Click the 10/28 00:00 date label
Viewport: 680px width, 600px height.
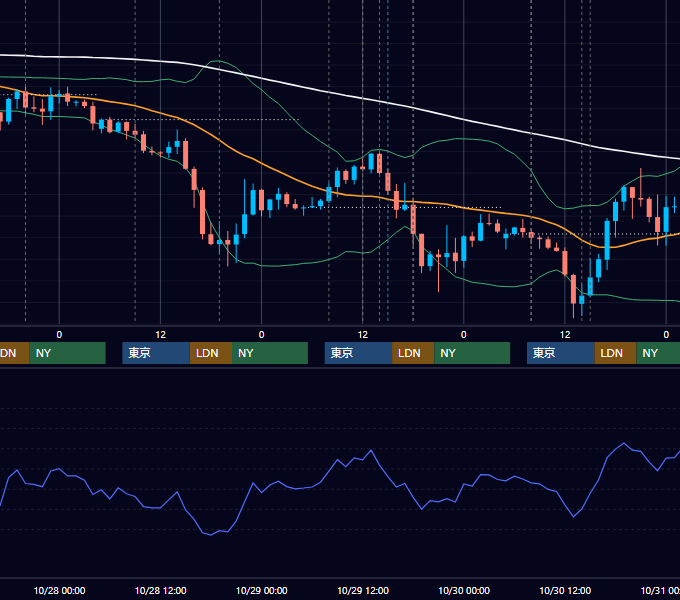59,590
